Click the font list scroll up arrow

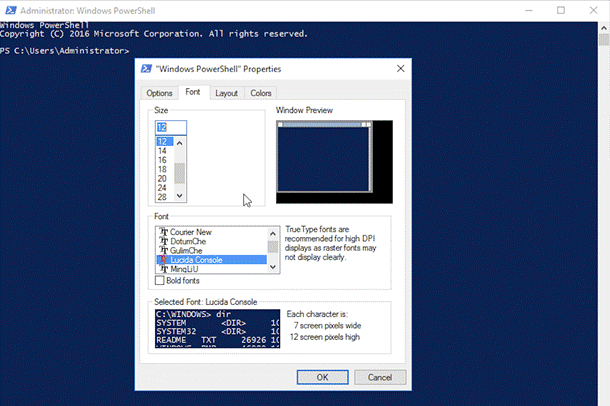273,233
